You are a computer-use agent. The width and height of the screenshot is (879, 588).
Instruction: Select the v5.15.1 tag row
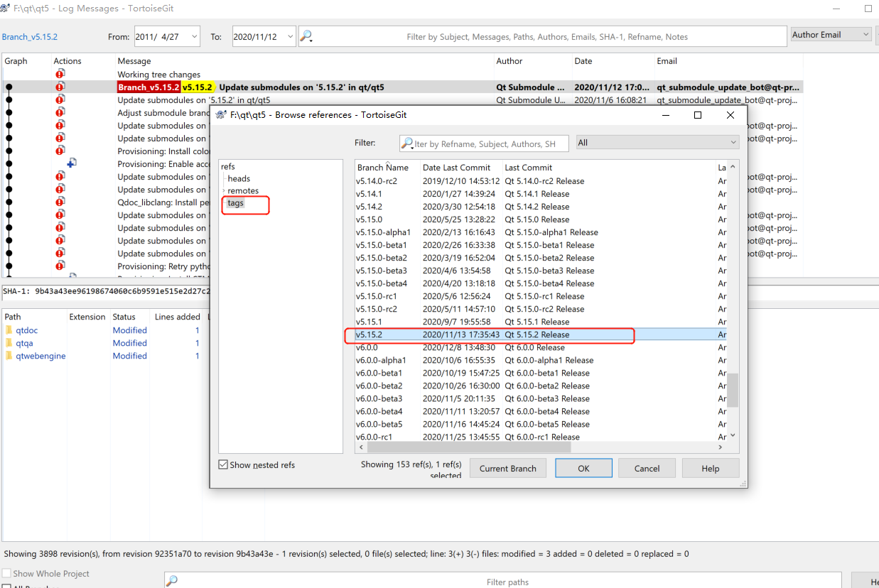(x=541, y=322)
